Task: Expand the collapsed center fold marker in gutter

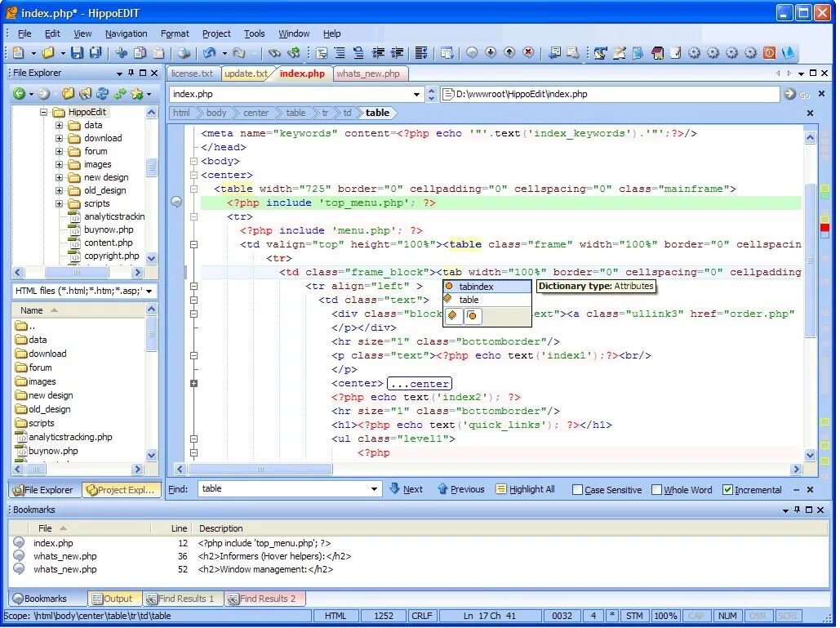Action: [x=194, y=383]
